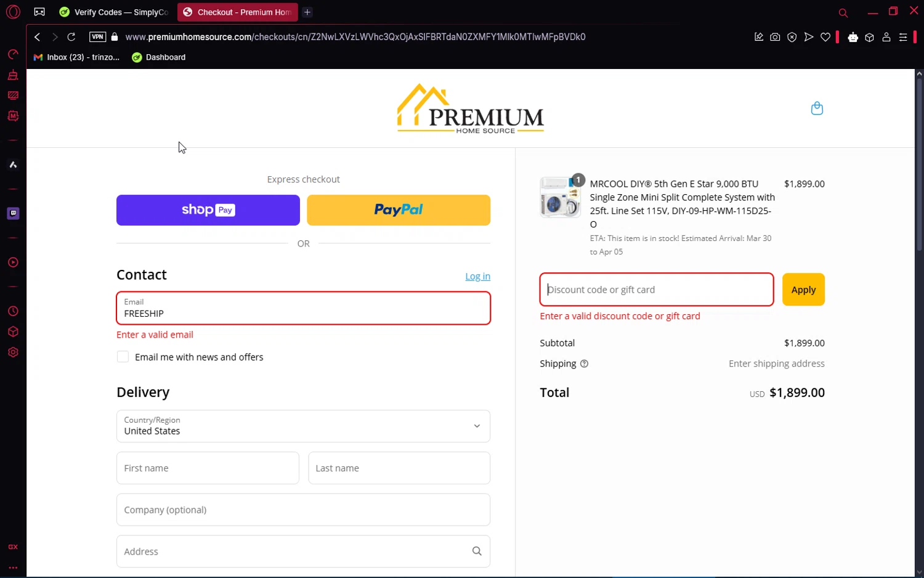
Task: Open Aria AI icon in sidebar
Action: point(13,165)
